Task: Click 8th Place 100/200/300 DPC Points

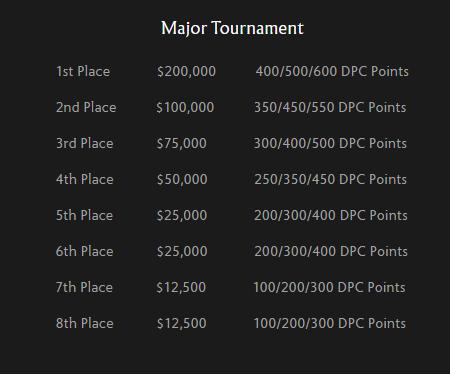Action: pyautogui.click(x=330, y=323)
